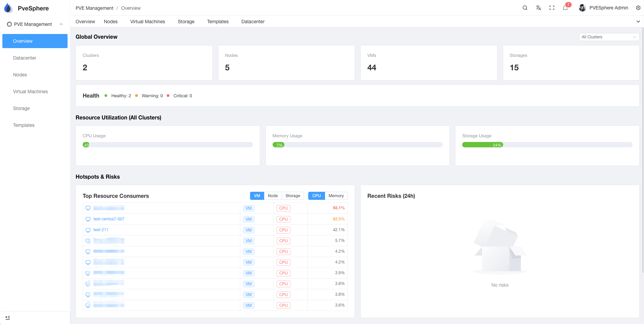Click the PveSphere logo droplet

point(8,8)
